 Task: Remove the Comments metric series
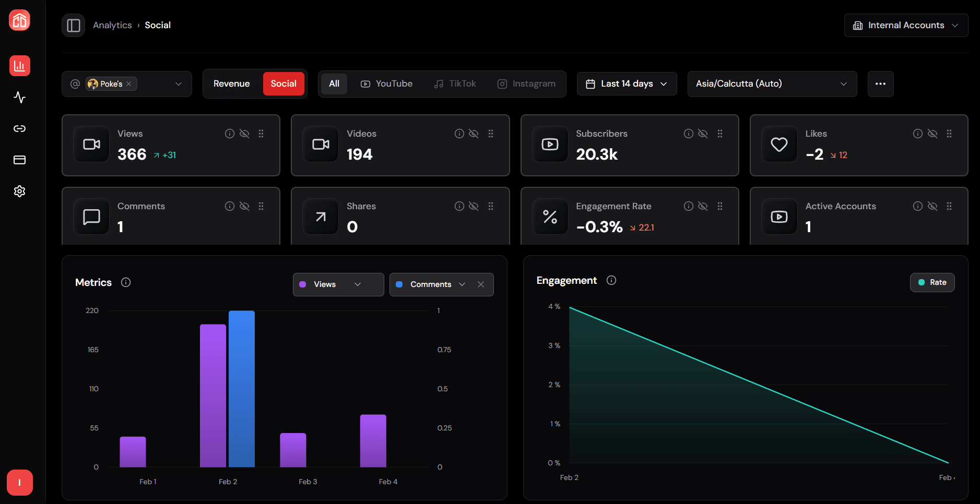[x=481, y=284]
